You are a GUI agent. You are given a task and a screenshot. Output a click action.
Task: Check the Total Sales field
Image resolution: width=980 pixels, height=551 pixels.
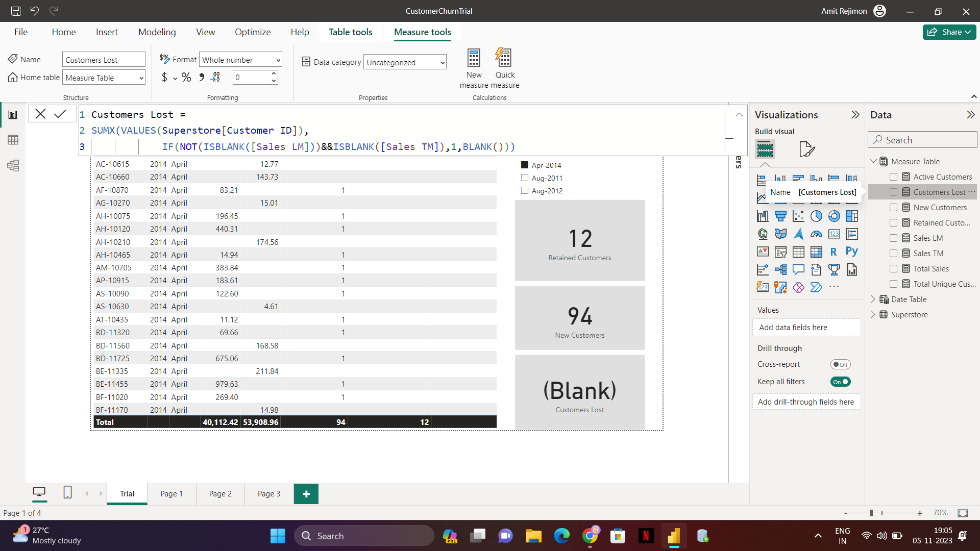[x=893, y=269]
